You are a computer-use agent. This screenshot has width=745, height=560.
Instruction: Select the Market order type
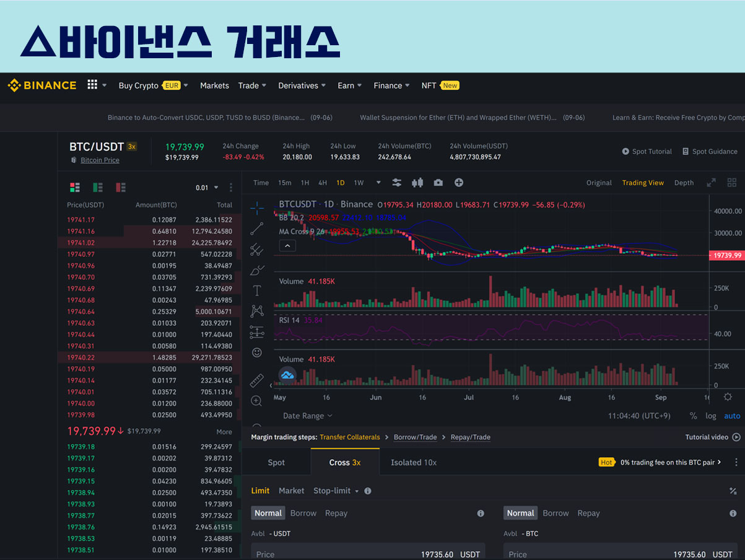coord(291,491)
